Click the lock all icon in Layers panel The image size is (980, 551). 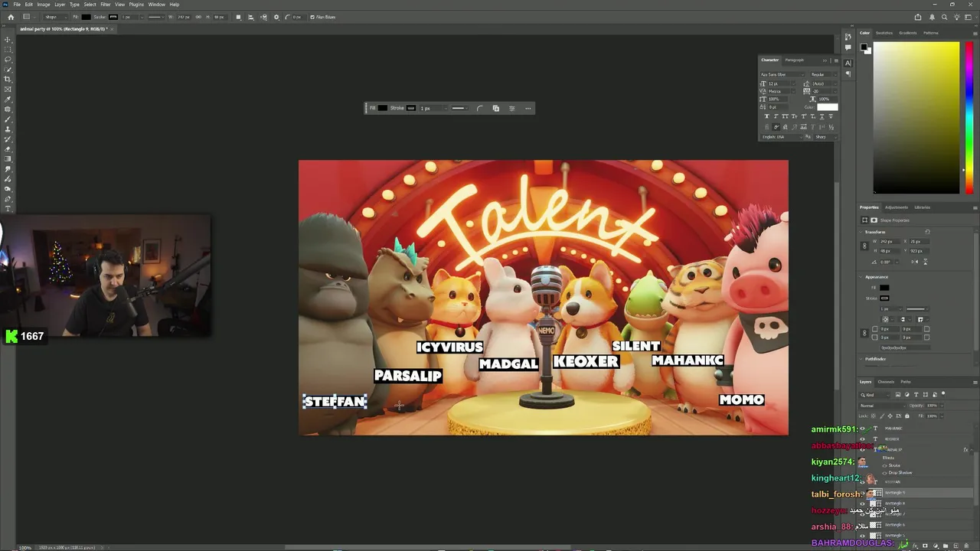906,416
